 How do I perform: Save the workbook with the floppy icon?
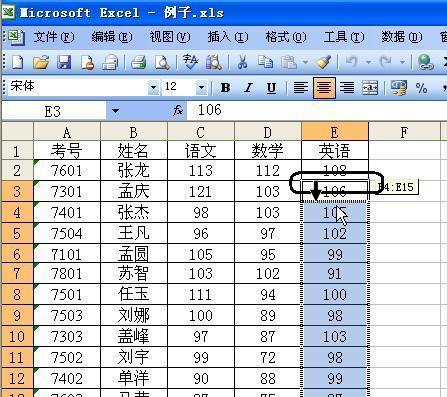click(64, 62)
